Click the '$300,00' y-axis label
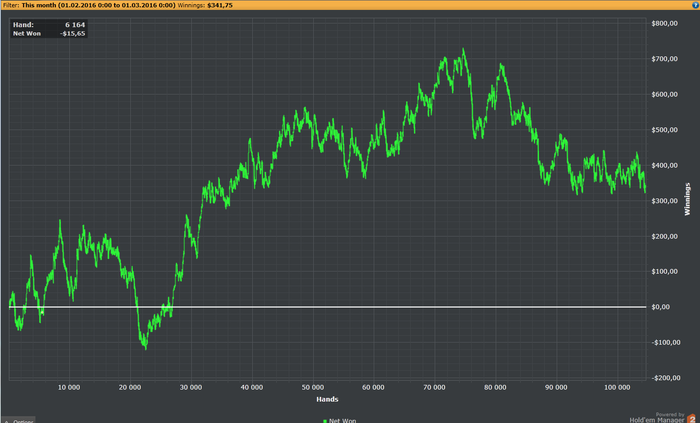700x423 pixels. [665, 201]
